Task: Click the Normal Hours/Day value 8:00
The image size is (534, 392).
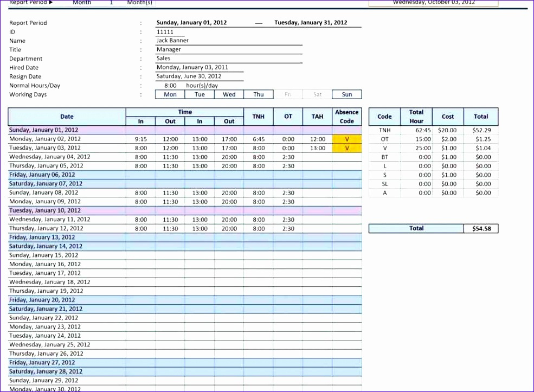Action: click(170, 86)
